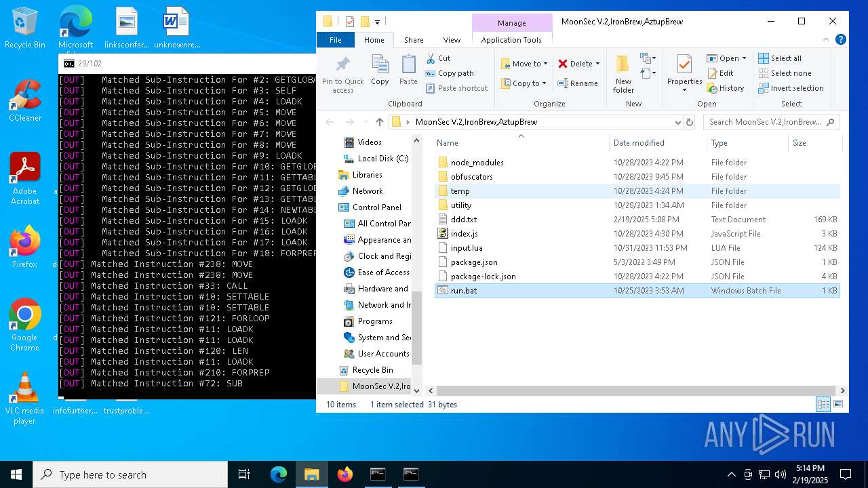Click the file list horizontal scrollbar
The image size is (868, 488).
tap(637, 391)
